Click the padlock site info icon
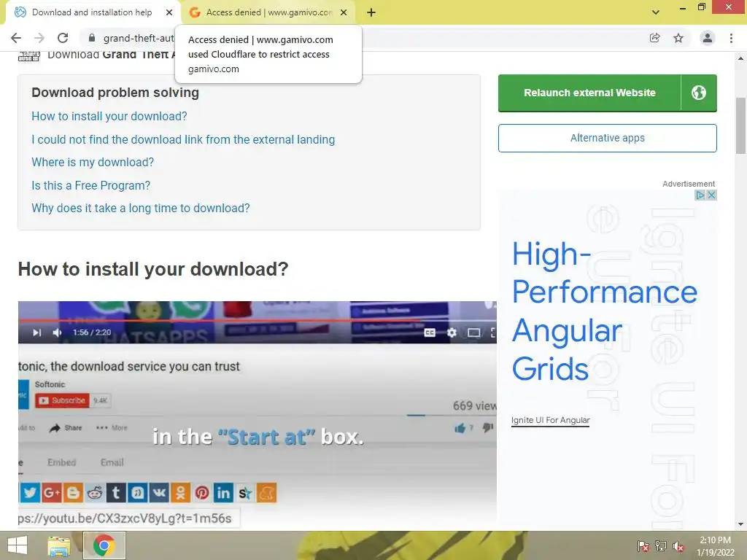 [92, 38]
